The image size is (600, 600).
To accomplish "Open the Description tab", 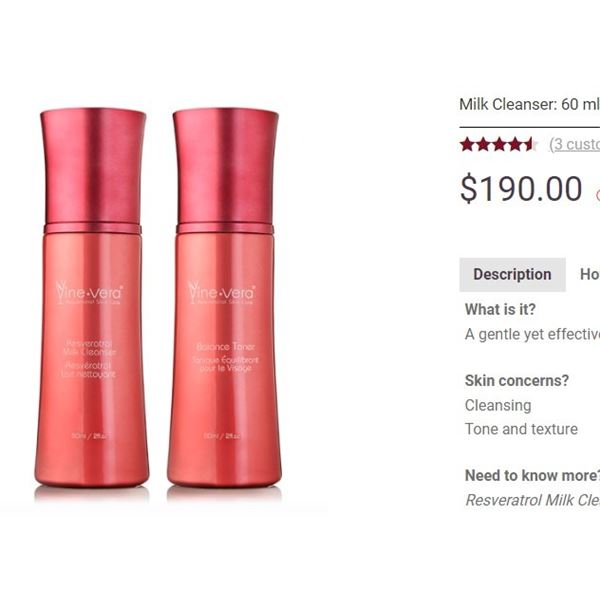I will tap(512, 275).
